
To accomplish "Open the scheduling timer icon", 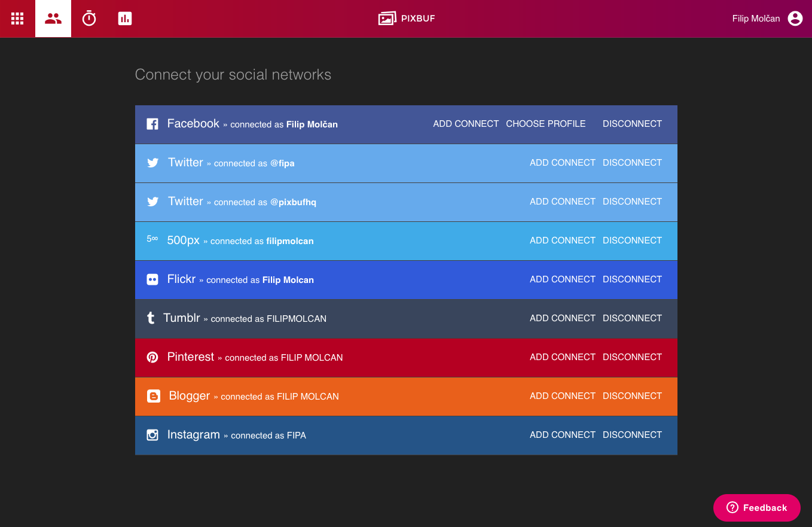I will (89, 19).
